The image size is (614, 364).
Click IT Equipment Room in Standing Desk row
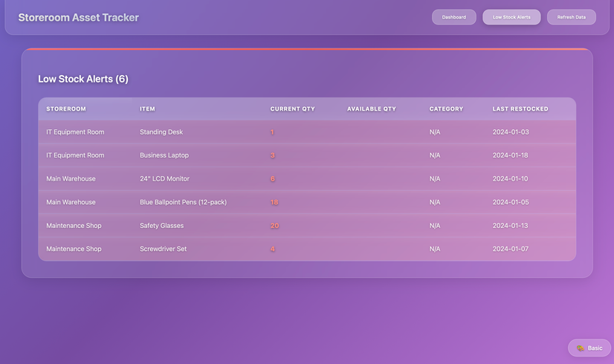pyautogui.click(x=75, y=132)
